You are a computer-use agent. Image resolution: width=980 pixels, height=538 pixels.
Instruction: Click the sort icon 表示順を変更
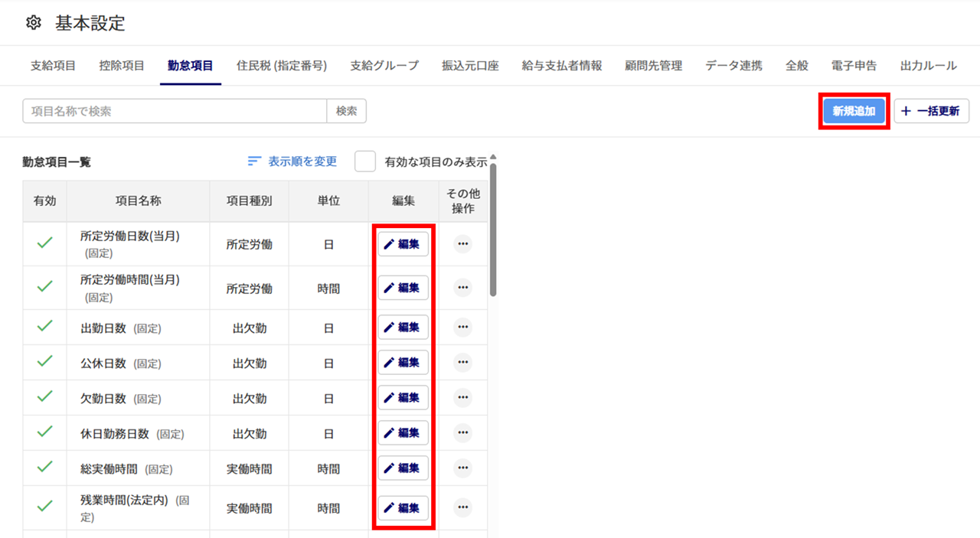pyautogui.click(x=255, y=161)
